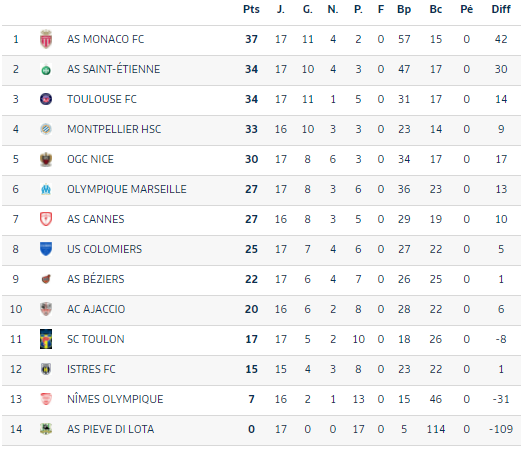
Task: Click the Bp goals-for column header
Action: pyautogui.click(x=404, y=9)
